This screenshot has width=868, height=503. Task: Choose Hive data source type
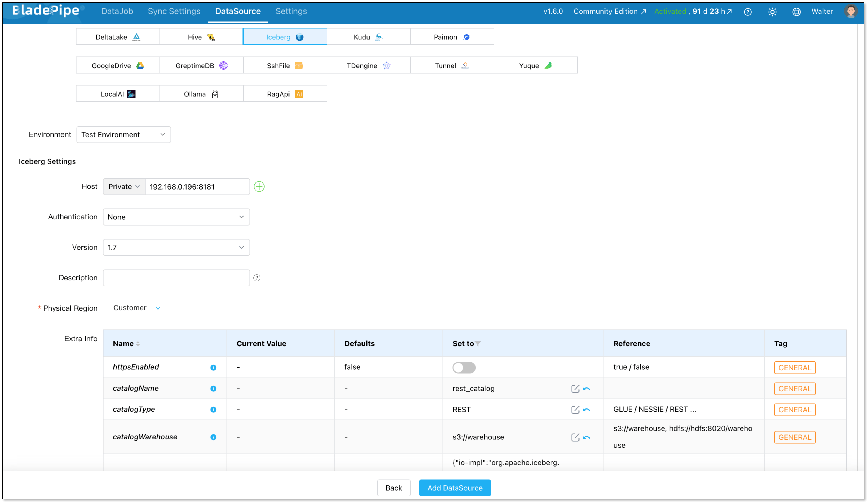pos(202,37)
